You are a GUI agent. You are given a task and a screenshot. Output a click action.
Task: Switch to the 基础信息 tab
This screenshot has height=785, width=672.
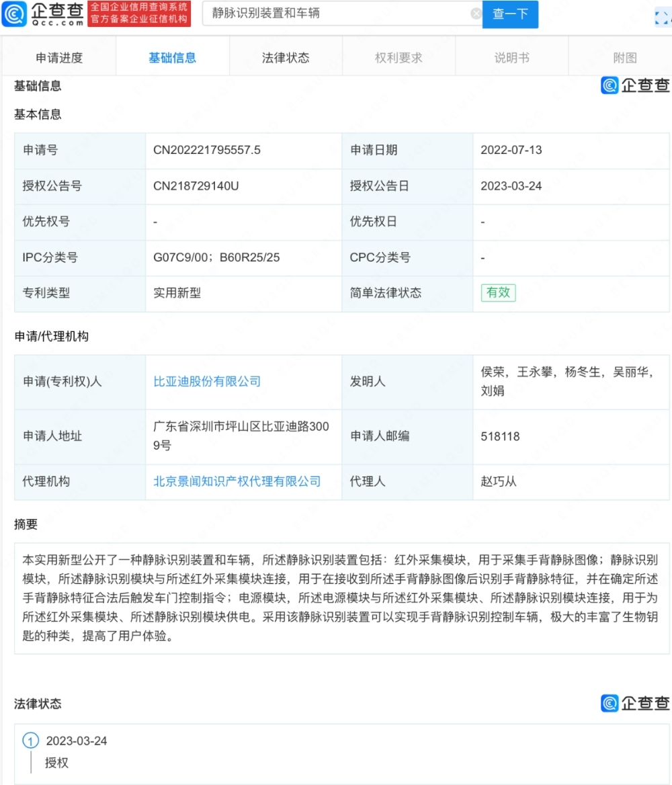tap(172, 58)
